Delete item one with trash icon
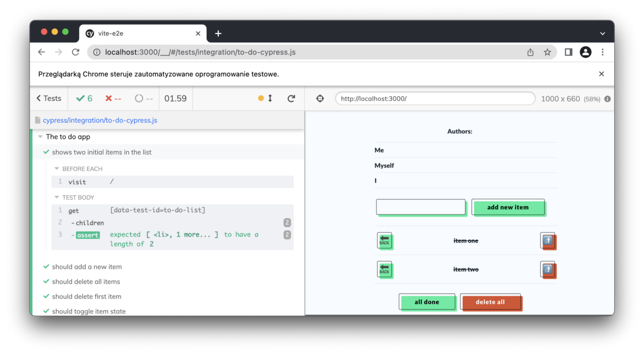 click(548, 241)
